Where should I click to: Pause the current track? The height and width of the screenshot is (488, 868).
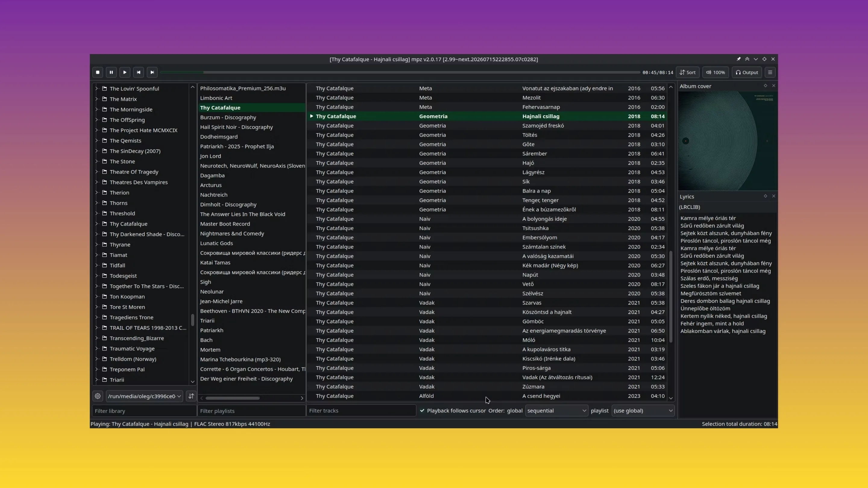(111, 72)
